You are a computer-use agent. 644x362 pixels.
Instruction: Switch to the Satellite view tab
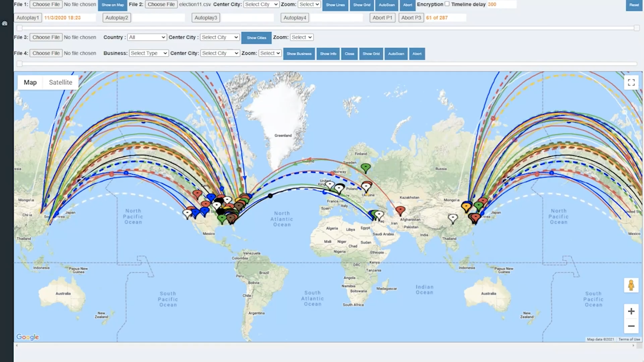[61, 82]
